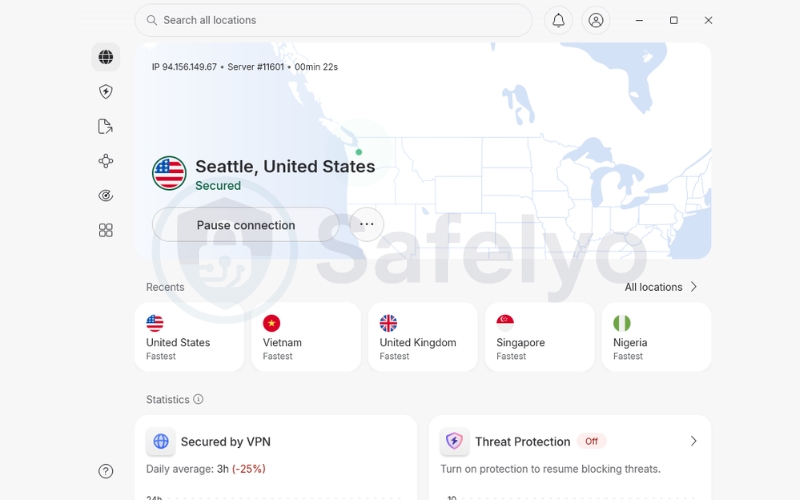The image size is (800, 500).
Task: Open the three-dot more options button
Action: [x=367, y=224]
